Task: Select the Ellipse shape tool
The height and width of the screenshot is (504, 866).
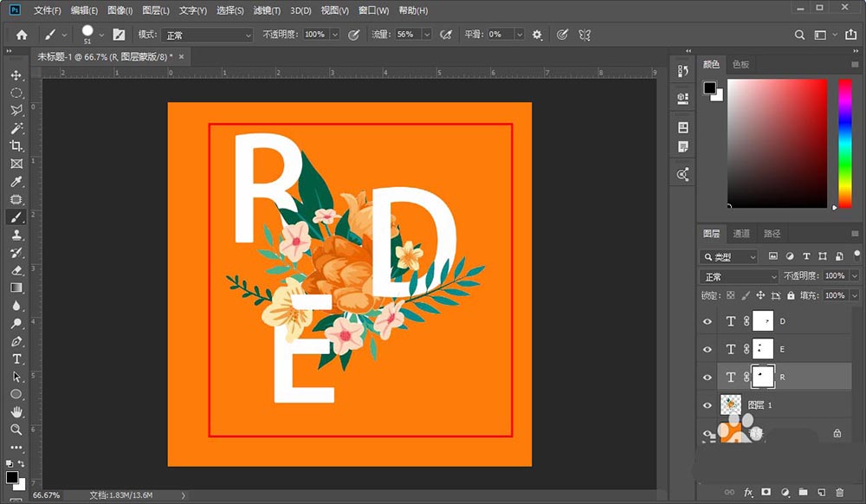Action: point(16,394)
